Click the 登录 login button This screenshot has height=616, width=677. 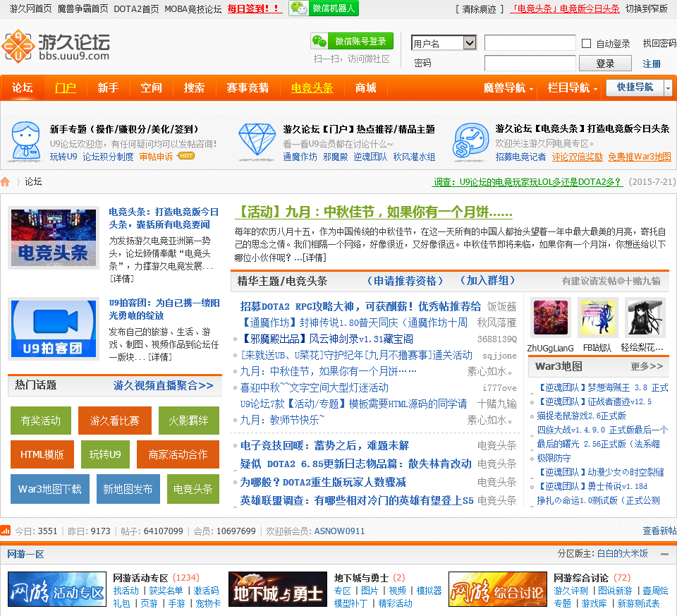pyautogui.click(x=605, y=64)
